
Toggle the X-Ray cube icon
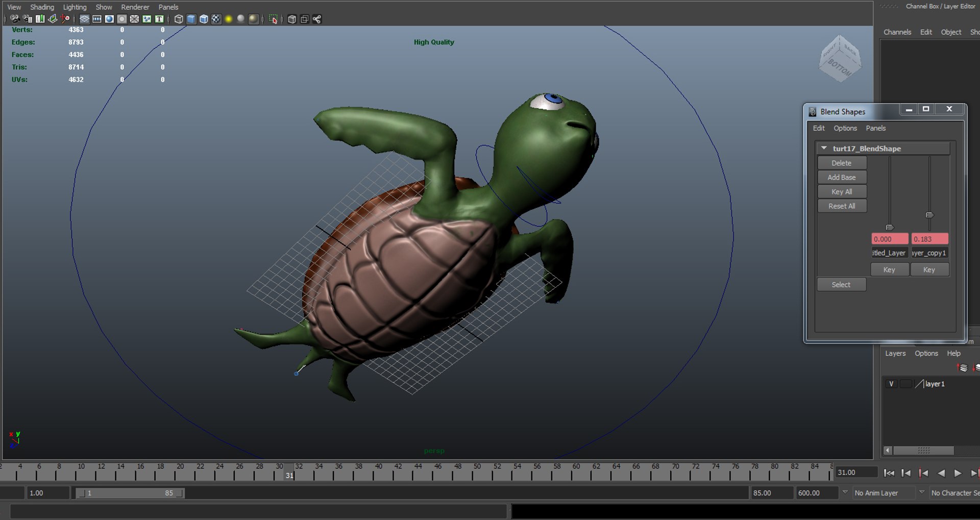(292, 19)
